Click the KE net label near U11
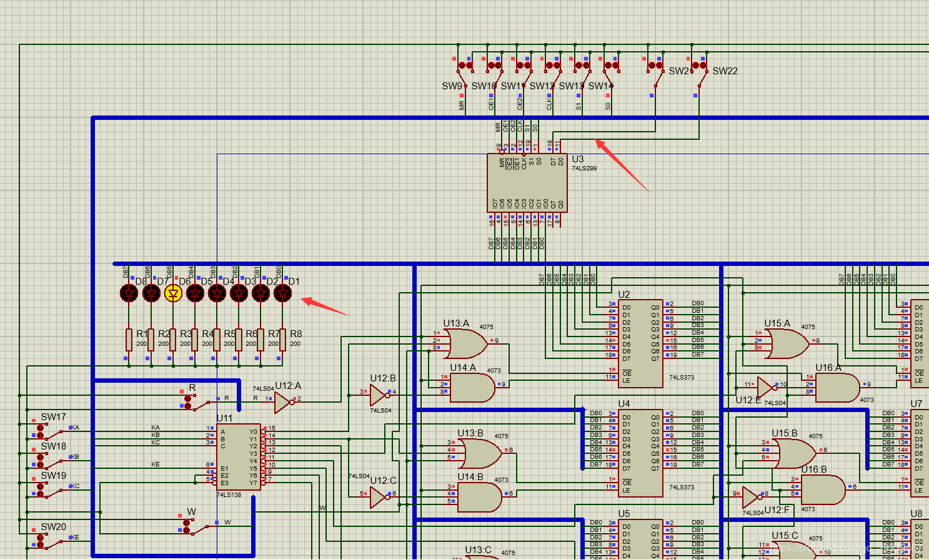The width and height of the screenshot is (929, 560). tap(156, 464)
